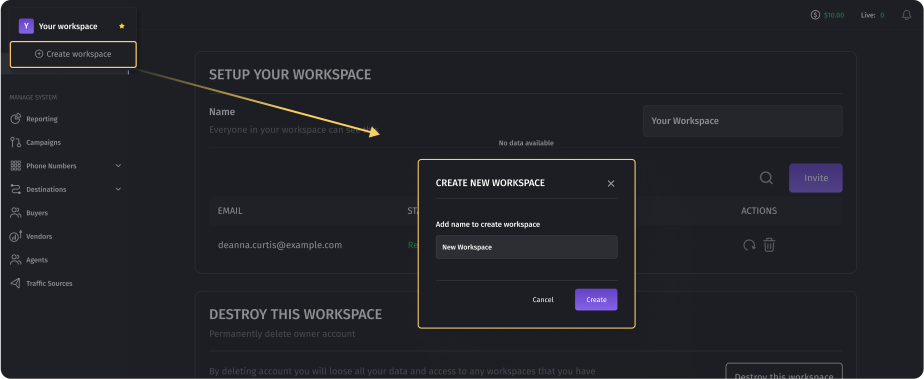Click the Buyers people icon
Viewport: 924px width, 379px height.
16,213
